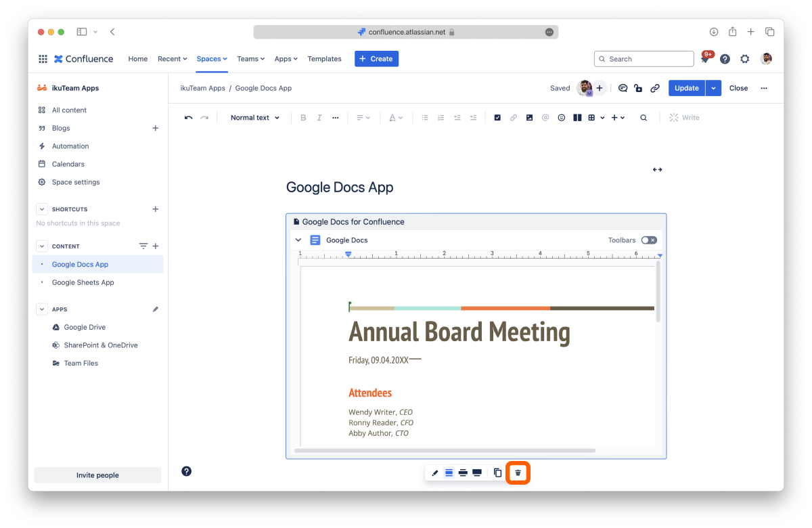Open page restrictions lock icon
The image size is (812, 528).
tap(639, 88)
